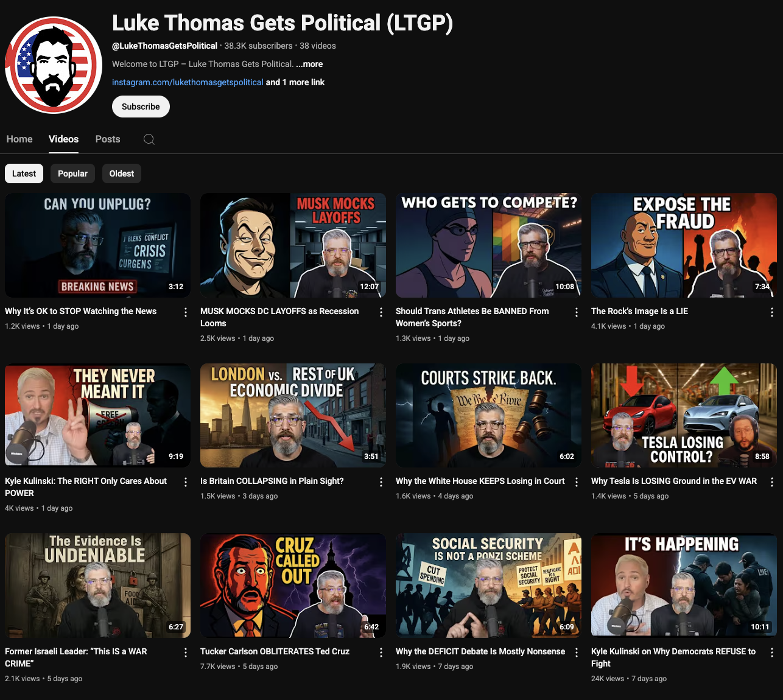Open title 'Former Israeli Leader: This IS a WAR CRIME'
This screenshot has width=783, height=700.
[76, 657]
